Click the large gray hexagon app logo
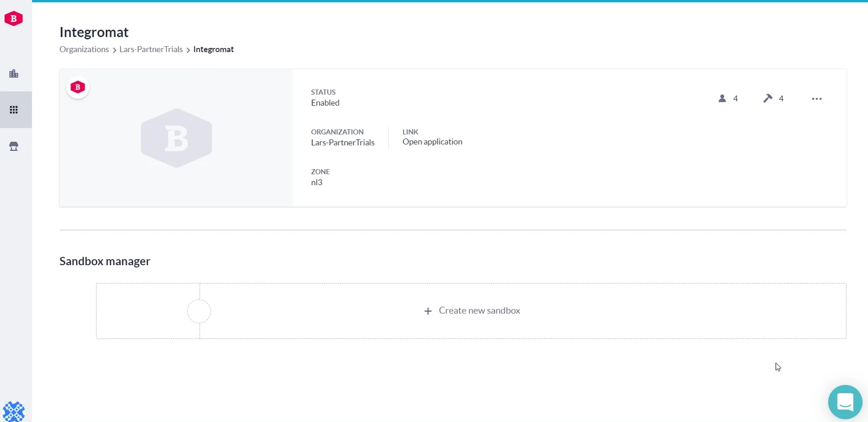 (x=176, y=138)
